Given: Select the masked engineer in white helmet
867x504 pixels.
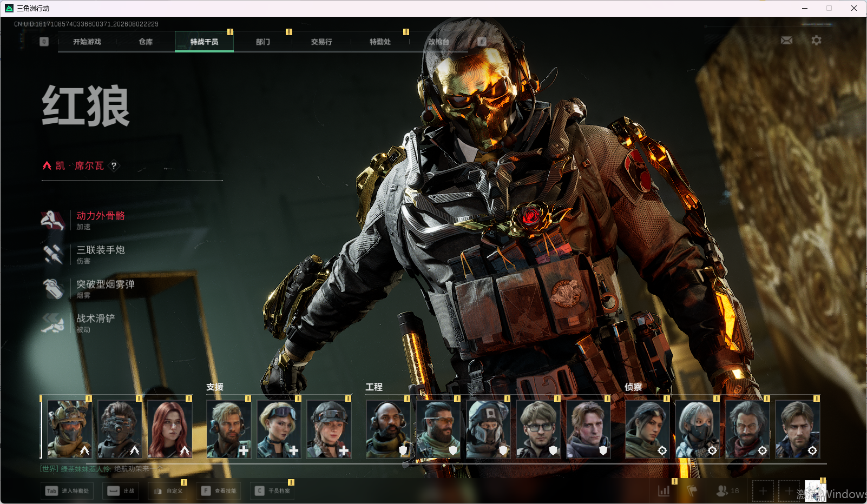Looking at the screenshot, I should coord(488,429).
